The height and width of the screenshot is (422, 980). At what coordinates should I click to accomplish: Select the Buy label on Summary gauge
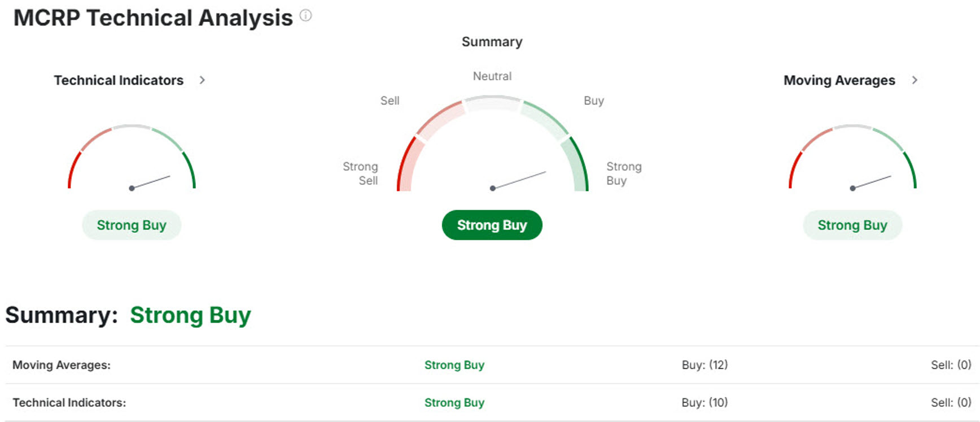[x=594, y=101]
